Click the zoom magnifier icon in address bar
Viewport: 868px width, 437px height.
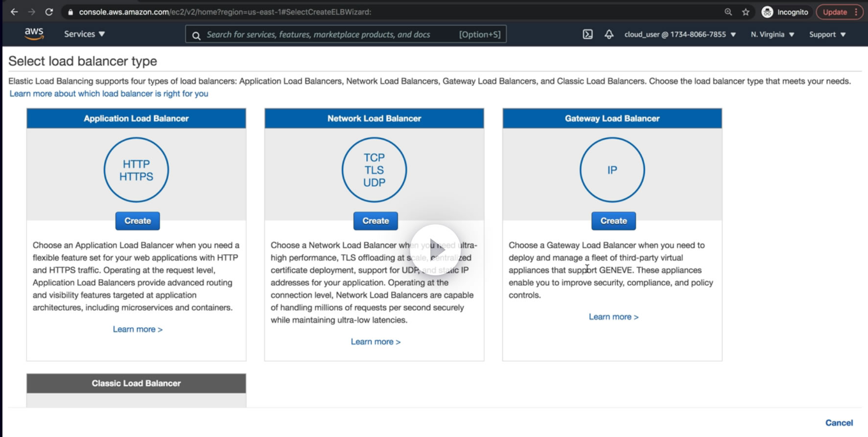[x=728, y=12]
